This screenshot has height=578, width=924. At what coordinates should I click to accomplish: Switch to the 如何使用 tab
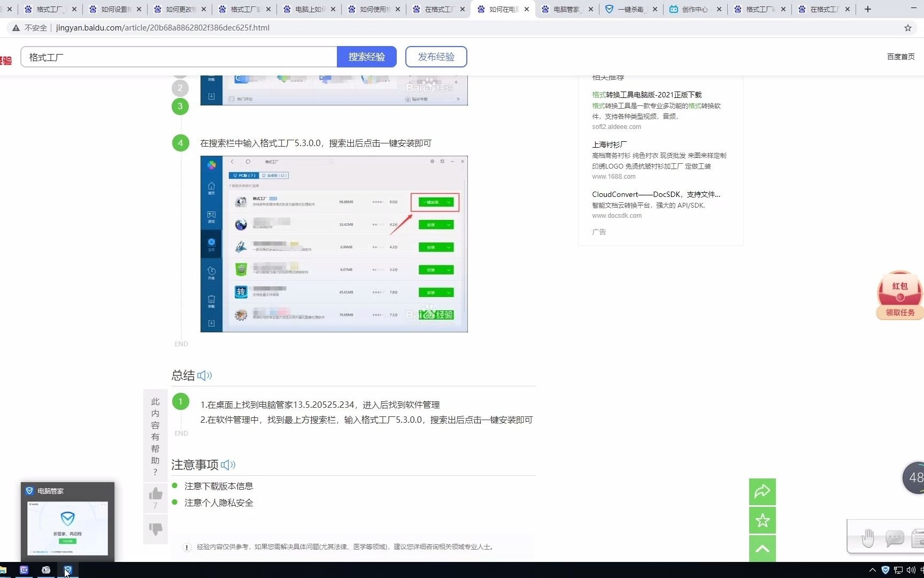pyautogui.click(x=374, y=9)
